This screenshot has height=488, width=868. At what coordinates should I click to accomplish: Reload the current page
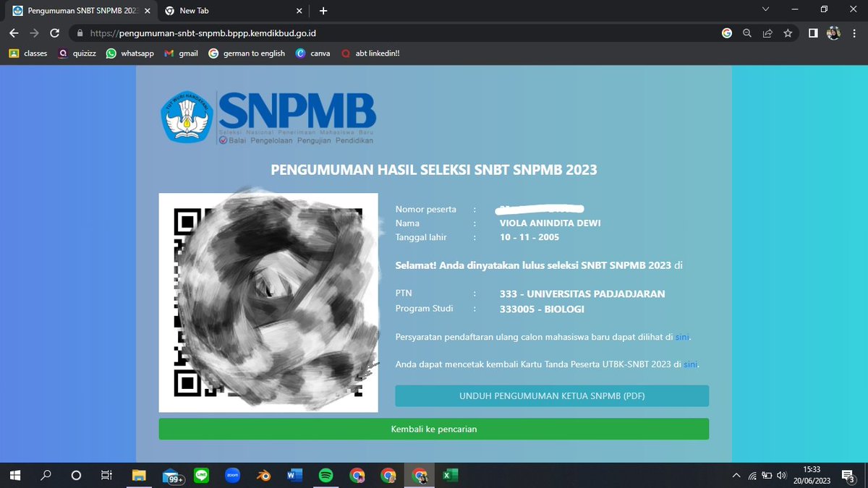(x=54, y=33)
